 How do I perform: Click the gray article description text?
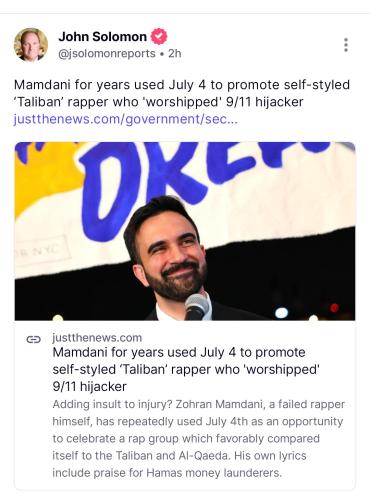(199, 438)
